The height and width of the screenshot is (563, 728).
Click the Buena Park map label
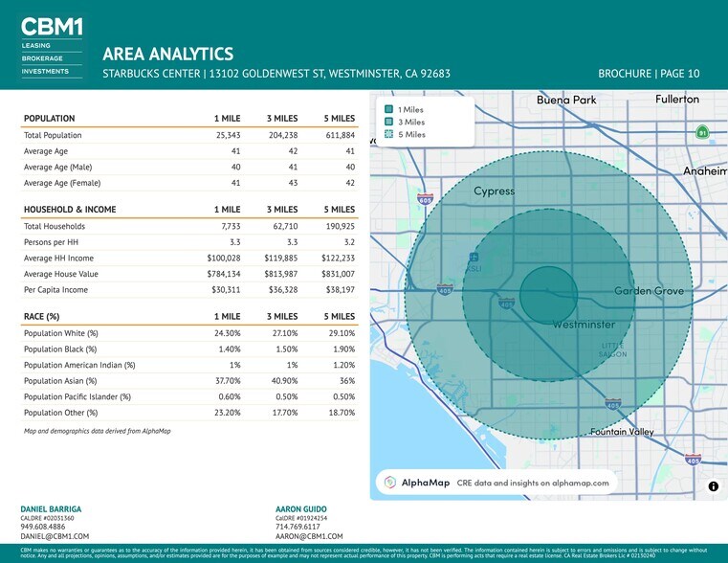566,100
